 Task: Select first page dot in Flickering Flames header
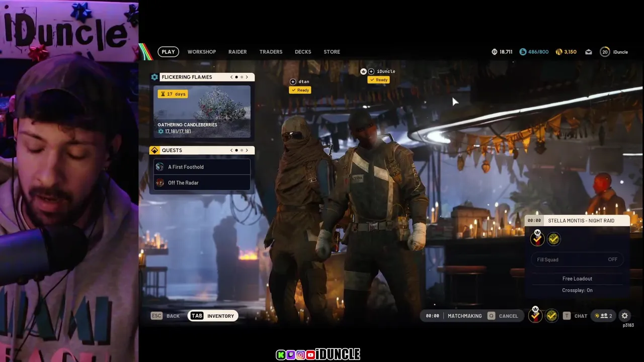coord(236,77)
